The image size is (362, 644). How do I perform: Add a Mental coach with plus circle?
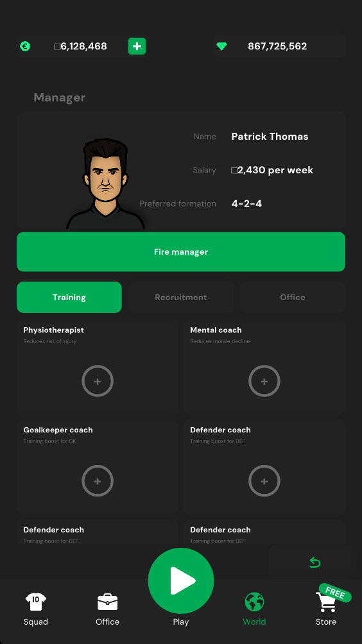[x=264, y=381]
